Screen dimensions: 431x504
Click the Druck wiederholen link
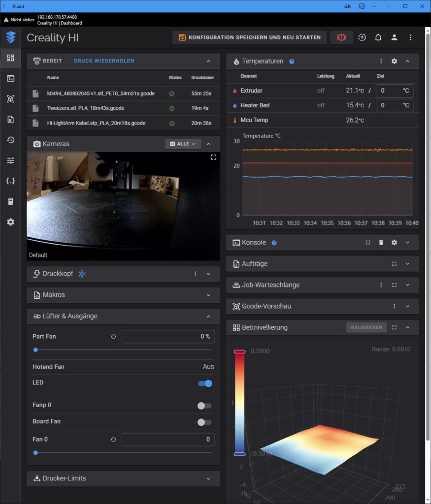point(104,61)
